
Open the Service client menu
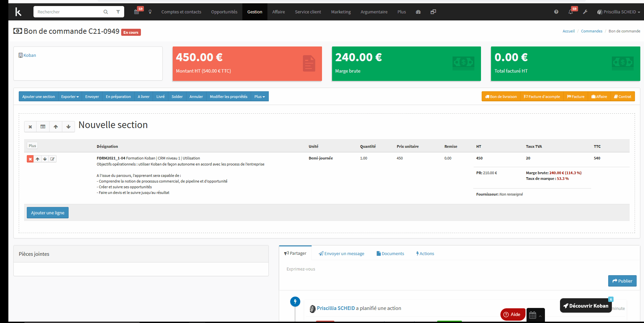pos(308,12)
